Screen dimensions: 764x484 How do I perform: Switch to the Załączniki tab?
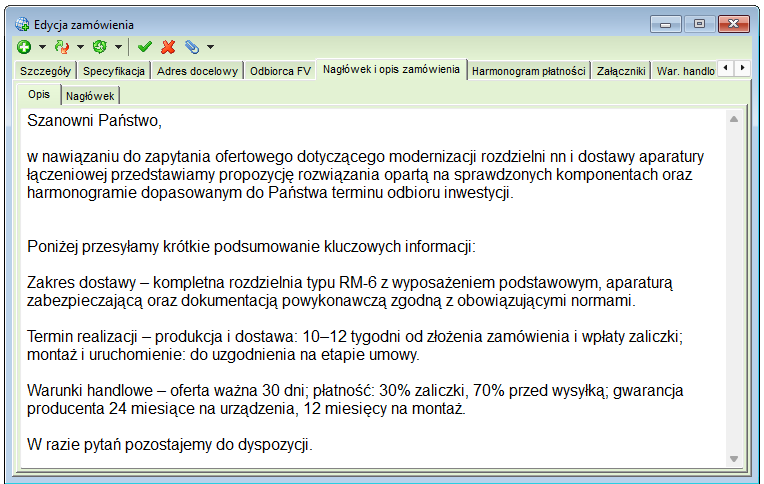click(621, 71)
